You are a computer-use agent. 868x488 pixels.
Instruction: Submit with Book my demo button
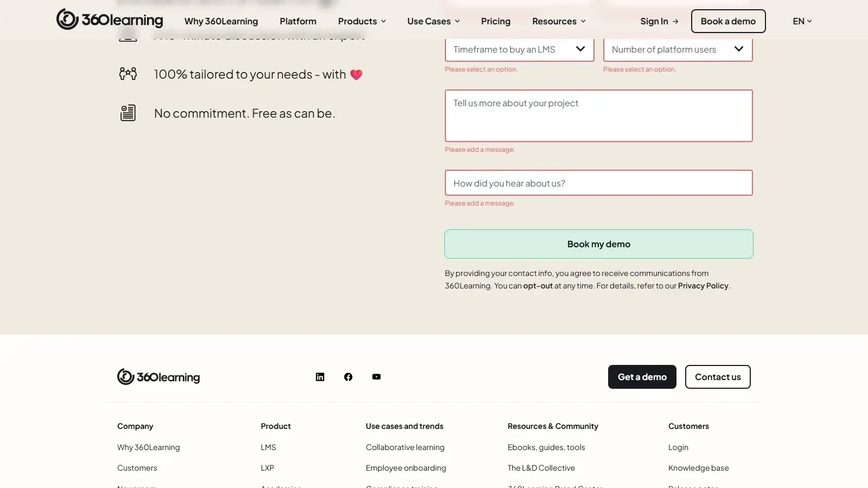(599, 244)
